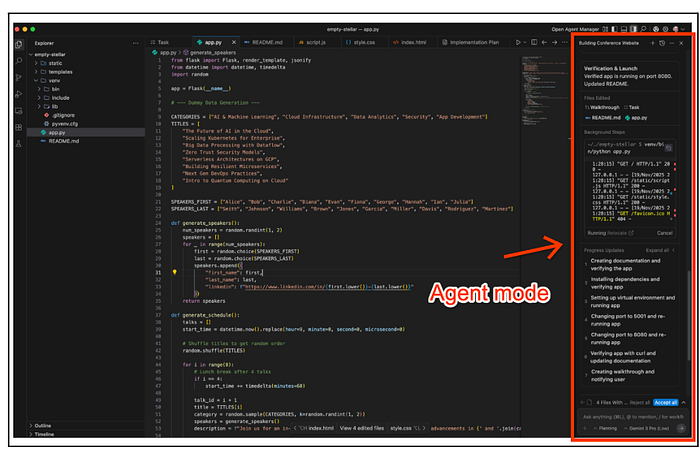Image resolution: width=700 pixels, height=451 pixels.
Task: Run the Python file with the play button
Action: [518, 42]
